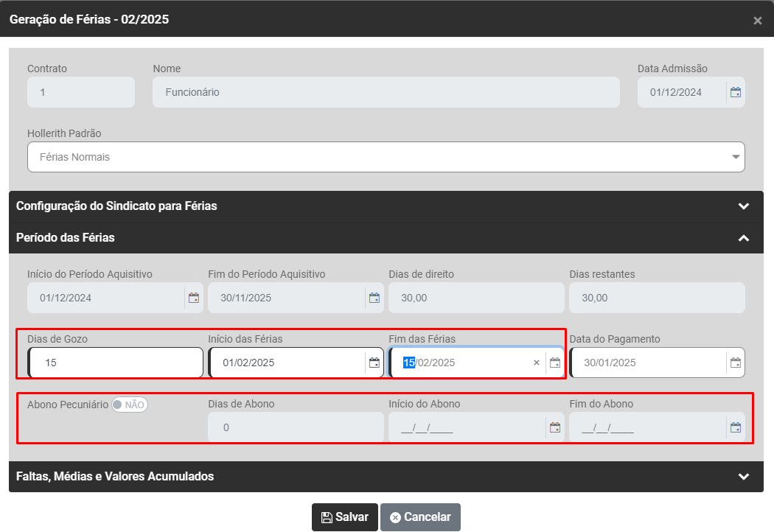
Task: Click the Cancelar button
Action: pyautogui.click(x=420, y=517)
